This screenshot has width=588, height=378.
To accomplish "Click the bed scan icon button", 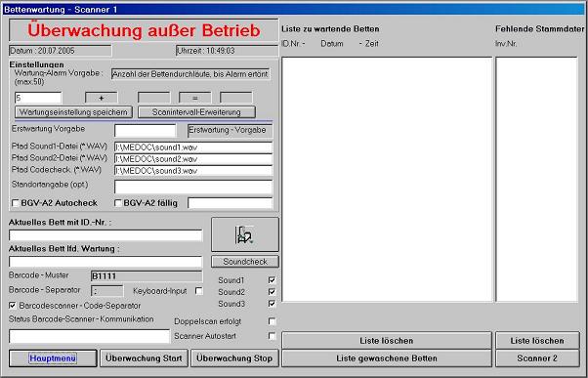I will click(x=245, y=234).
